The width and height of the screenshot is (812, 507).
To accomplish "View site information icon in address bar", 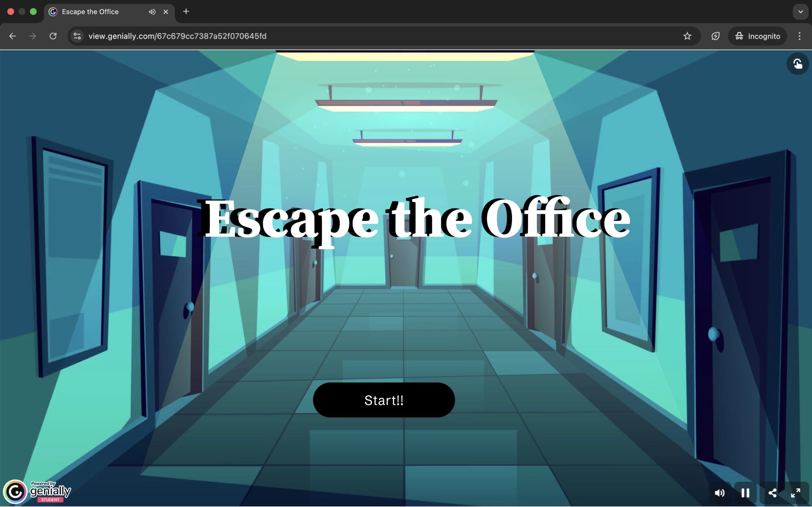I will (77, 36).
